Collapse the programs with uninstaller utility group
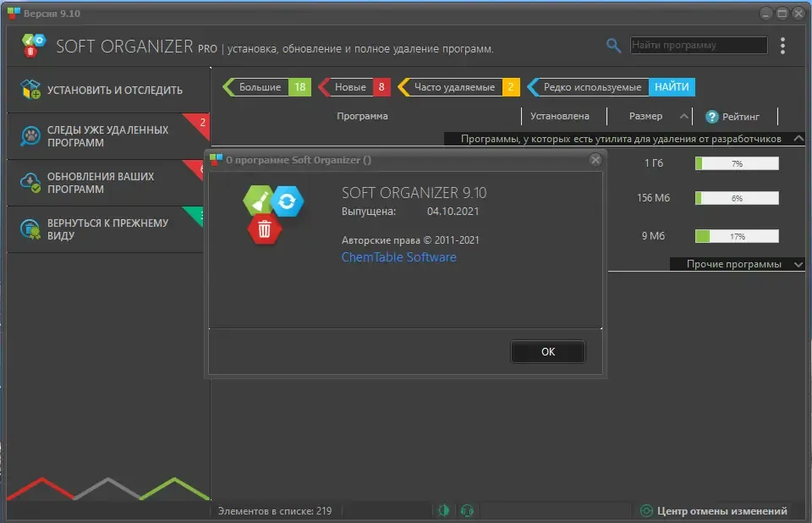The height and width of the screenshot is (523, 812). 798,139
